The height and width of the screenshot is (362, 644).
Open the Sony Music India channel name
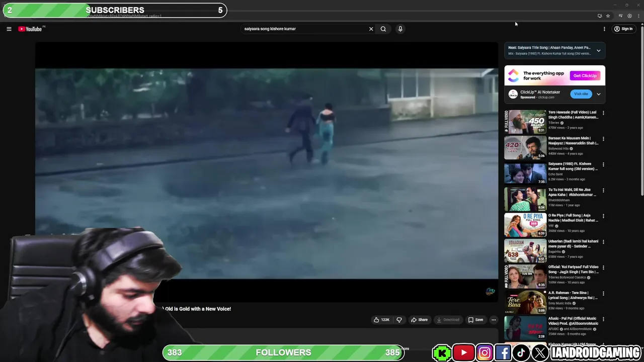pyautogui.click(x=560, y=303)
